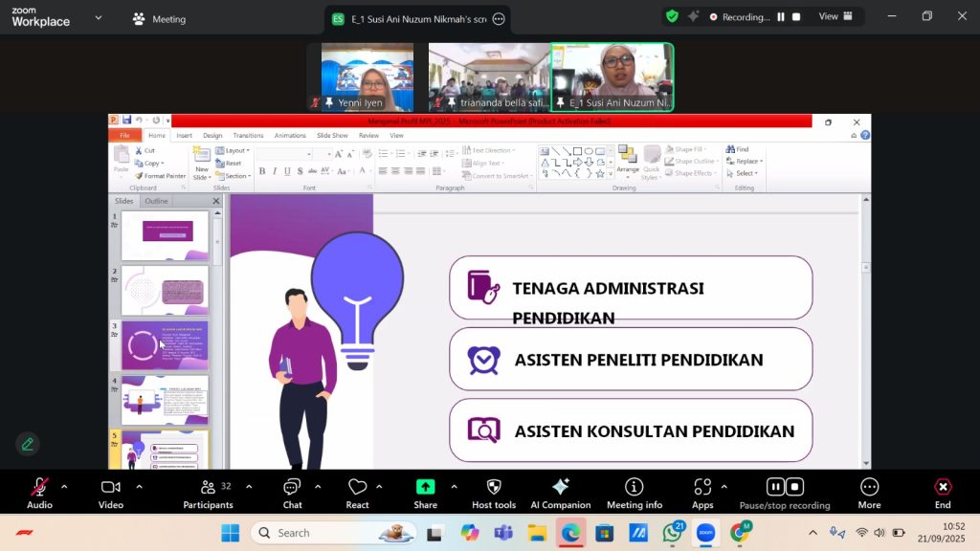Click the Pause/stop recording button
The image size is (980, 551).
785,488
